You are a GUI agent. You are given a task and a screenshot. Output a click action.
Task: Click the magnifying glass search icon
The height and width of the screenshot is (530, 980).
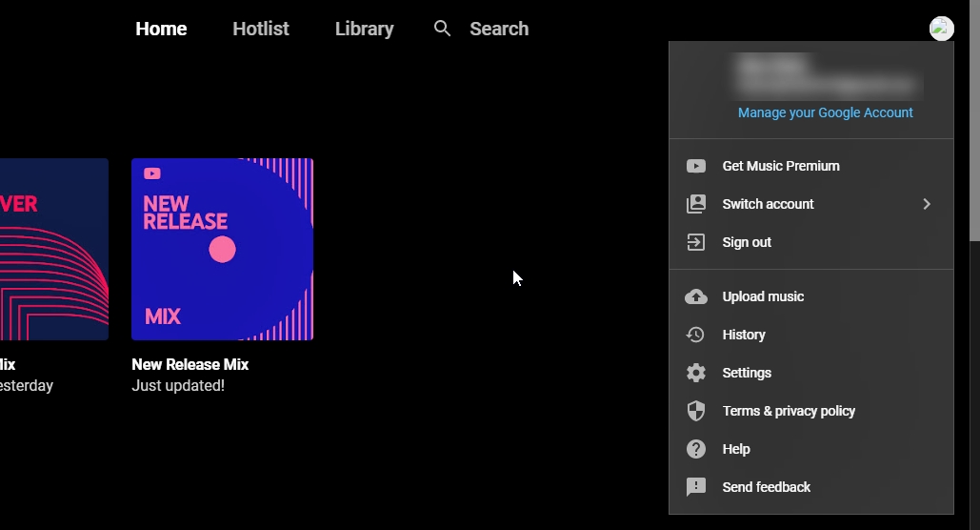tap(442, 29)
